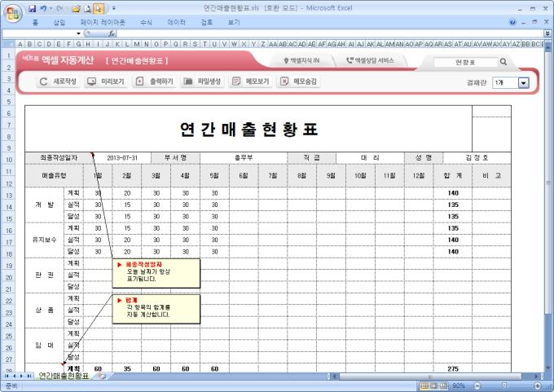Go to last sheet using tab navigation arrow
Image resolution: width=554 pixels, height=392 pixels.
[x=29, y=377]
